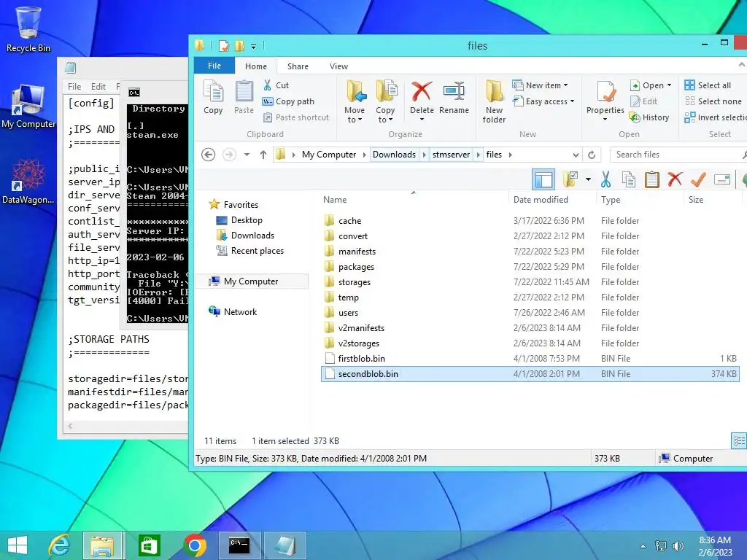Open the Recycle Bin desktop icon

28,29
